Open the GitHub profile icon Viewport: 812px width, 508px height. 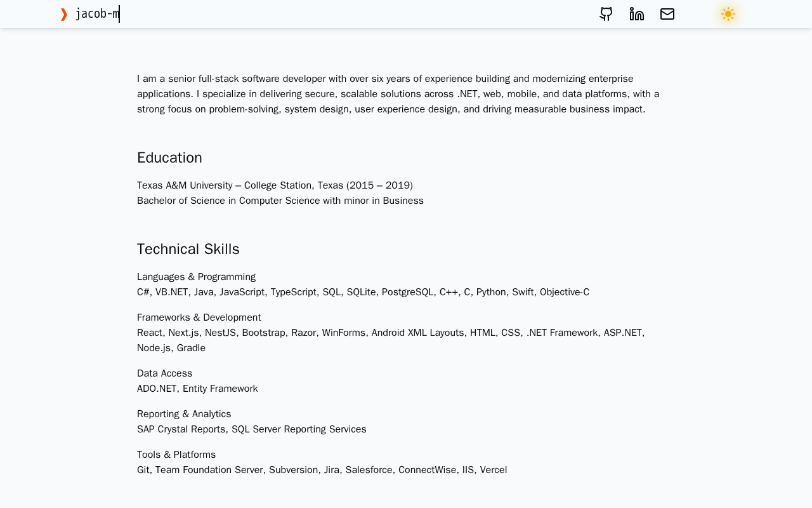pyautogui.click(x=606, y=14)
